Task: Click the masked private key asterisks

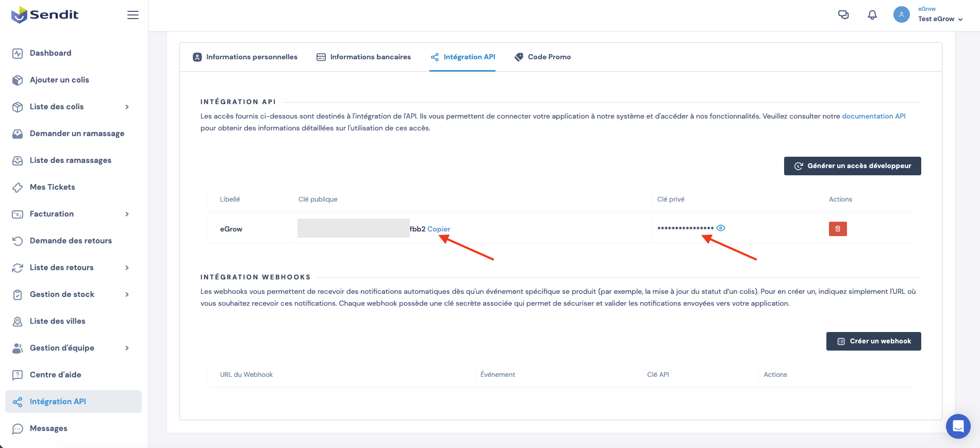Action: 685,228
